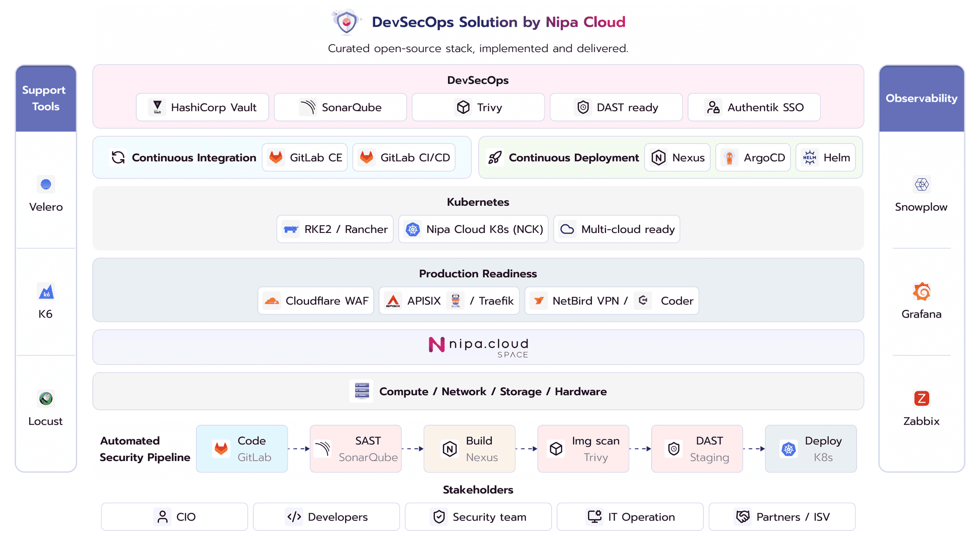
Task: Click the "Velero" label under its icon
Action: click(x=46, y=207)
